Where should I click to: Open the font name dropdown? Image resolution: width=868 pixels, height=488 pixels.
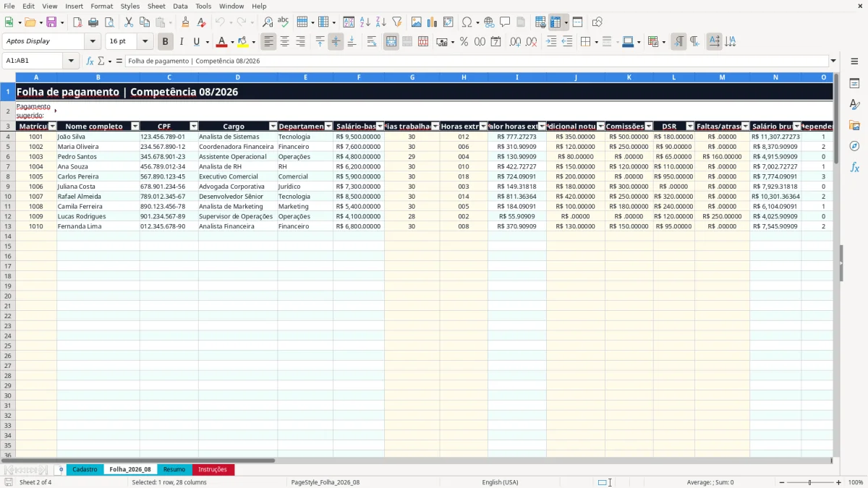pos(93,42)
